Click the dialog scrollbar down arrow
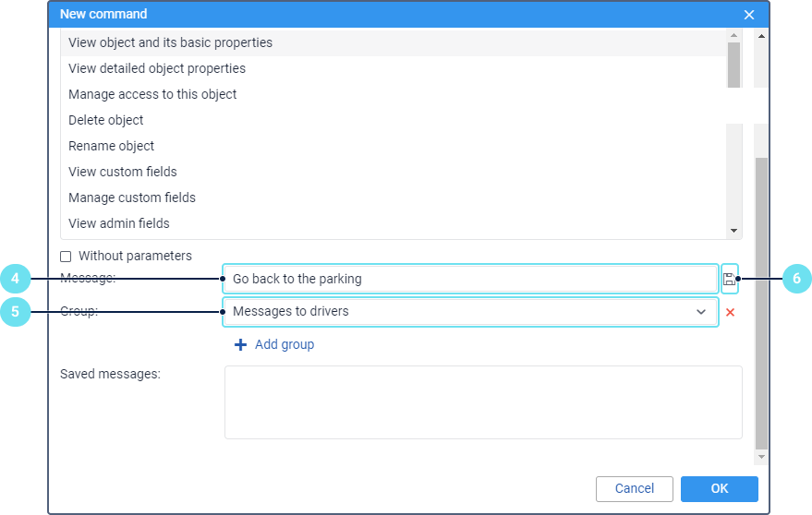Screen dimensions: 812x515 pyautogui.click(x=761, y=457)
